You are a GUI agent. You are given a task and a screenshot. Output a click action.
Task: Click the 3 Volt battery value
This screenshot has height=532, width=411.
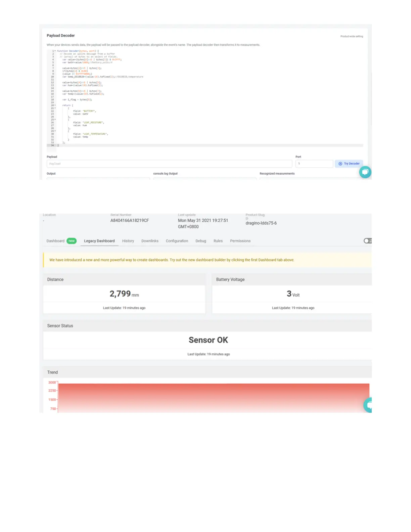click(293, 294)
